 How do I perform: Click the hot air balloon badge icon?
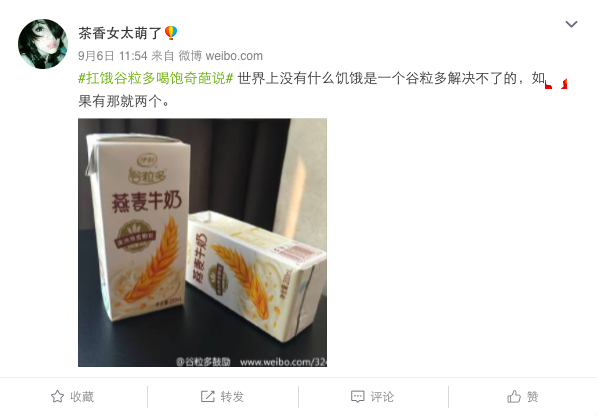[x=171, y=33]
